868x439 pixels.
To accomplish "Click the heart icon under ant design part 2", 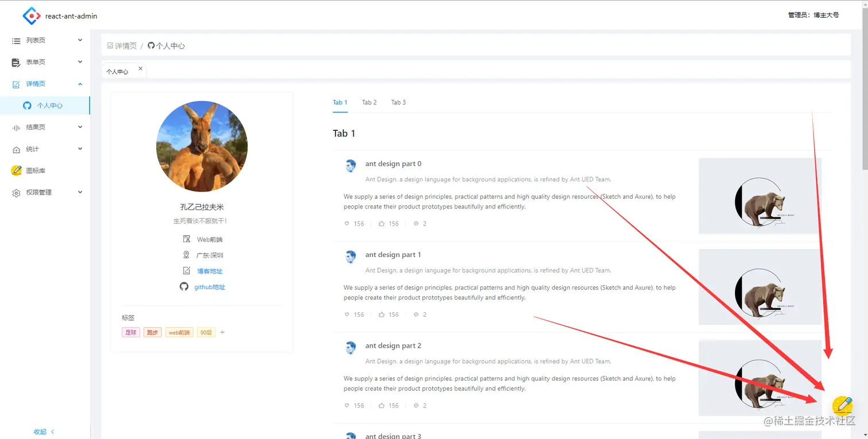I will pos(347,406).
